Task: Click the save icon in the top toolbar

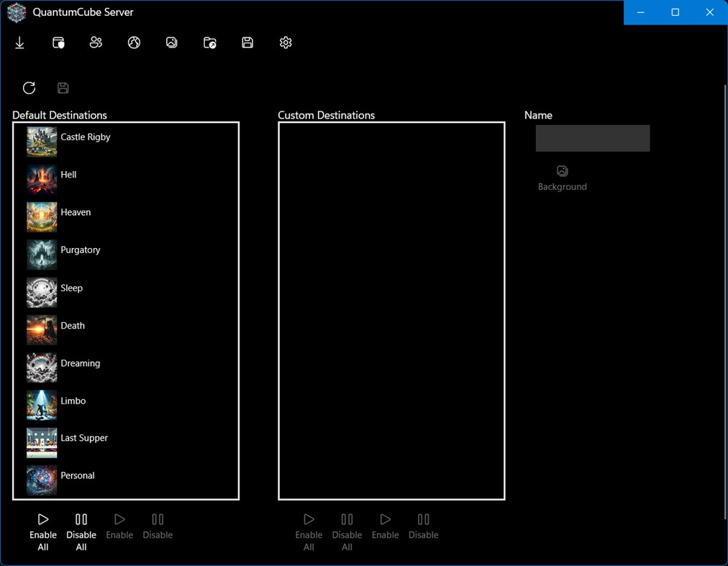Action: pyautogui.click(x=247, y=42)
